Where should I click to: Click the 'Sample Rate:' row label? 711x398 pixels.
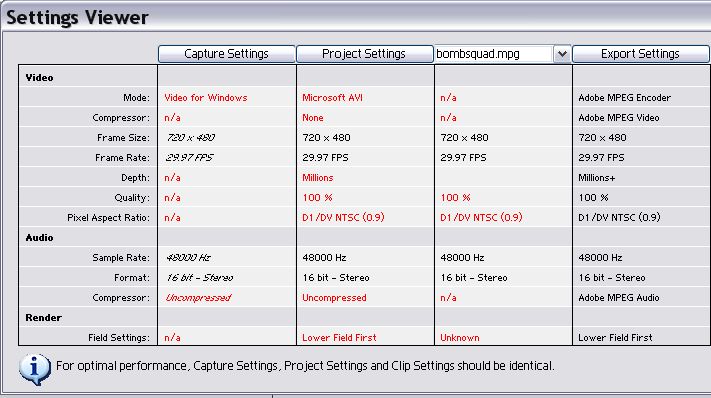tap(121, 257)
